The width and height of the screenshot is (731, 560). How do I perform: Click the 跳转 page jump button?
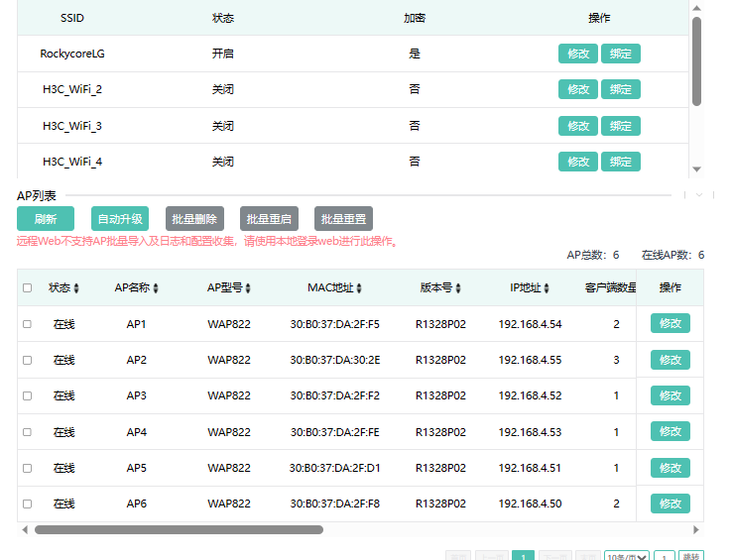click(x=691, y=556)
